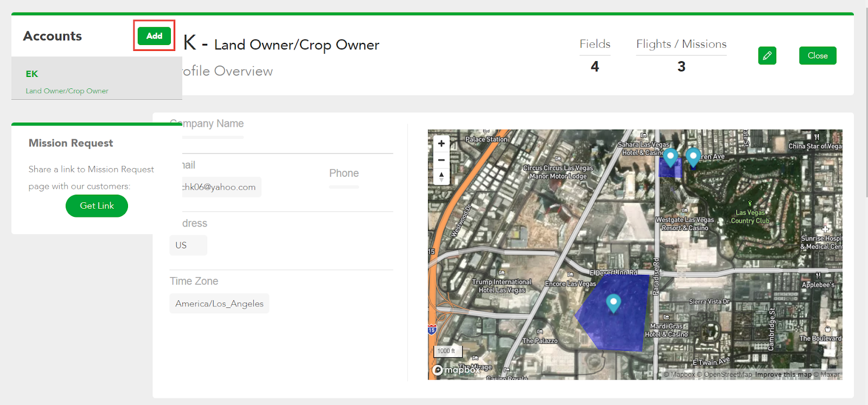
Task: Click the OpenStreetMap attribution link
Action: tap(725, 375)
